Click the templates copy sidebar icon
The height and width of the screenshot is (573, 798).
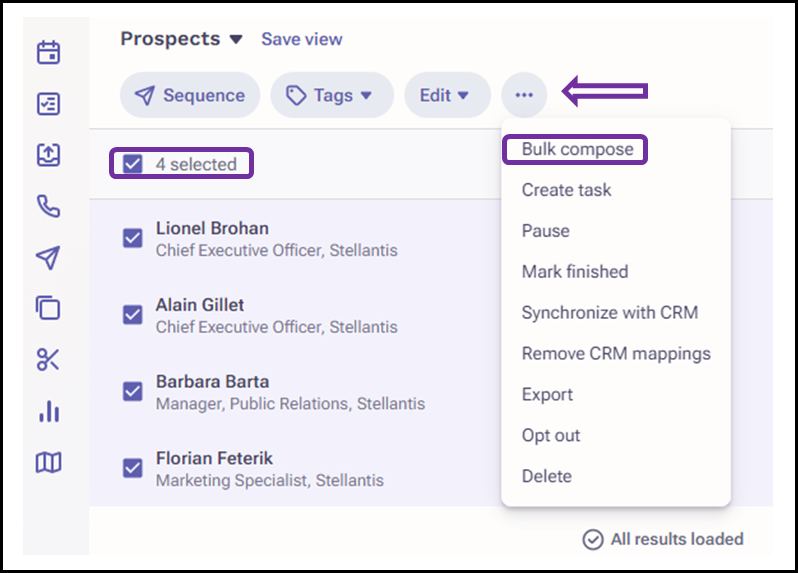48,308
